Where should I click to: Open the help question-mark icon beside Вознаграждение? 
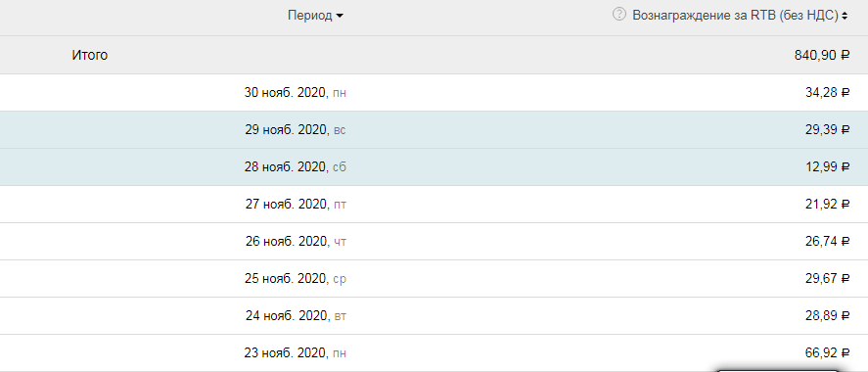618,15
